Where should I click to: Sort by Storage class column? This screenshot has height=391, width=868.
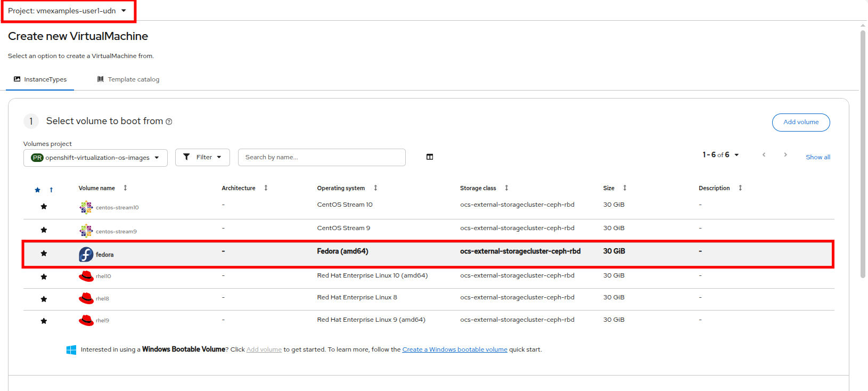[x=506, y=188]
